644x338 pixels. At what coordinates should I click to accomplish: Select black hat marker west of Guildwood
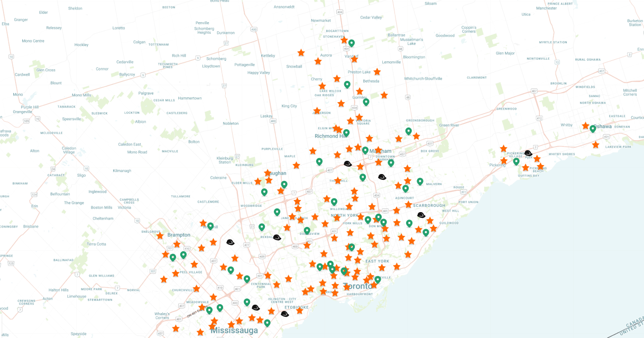tap(421, 215)
